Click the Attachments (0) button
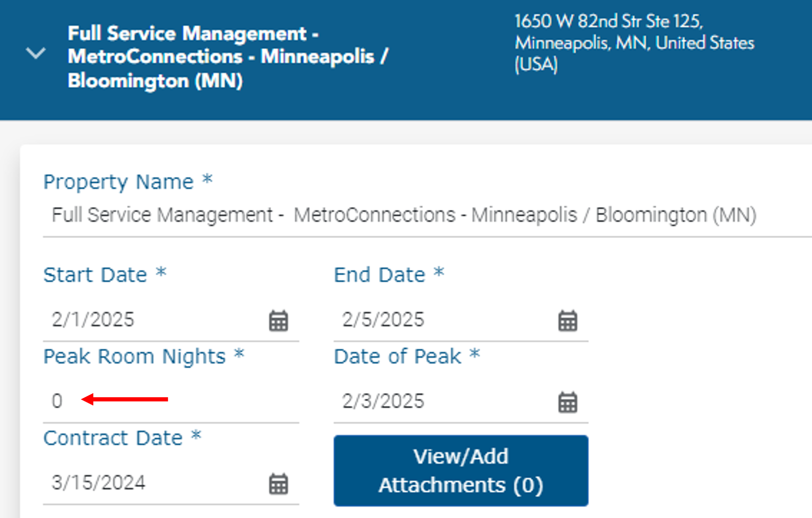This screenshot has width=812, height=518. pos(460,470)
